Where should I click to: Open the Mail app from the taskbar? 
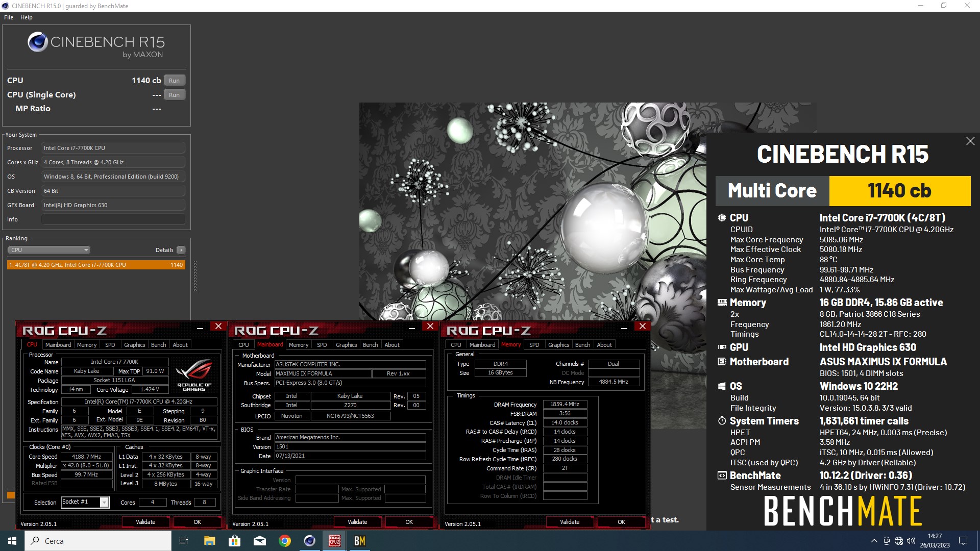(260, 541)
